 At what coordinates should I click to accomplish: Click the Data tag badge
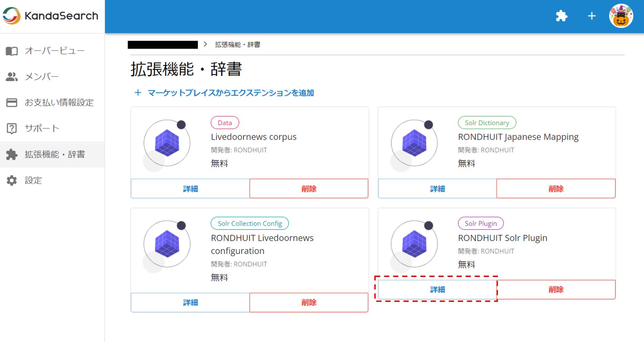(225, 123)
